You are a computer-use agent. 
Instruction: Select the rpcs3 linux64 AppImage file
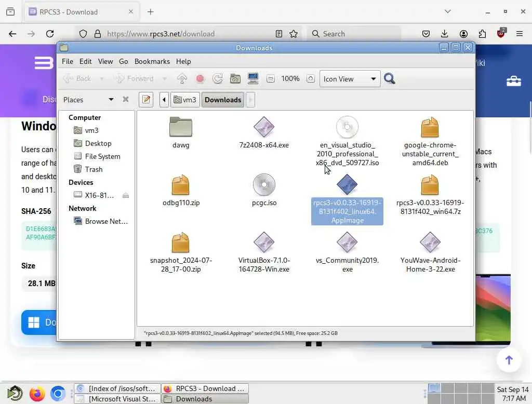pos(347,184)
